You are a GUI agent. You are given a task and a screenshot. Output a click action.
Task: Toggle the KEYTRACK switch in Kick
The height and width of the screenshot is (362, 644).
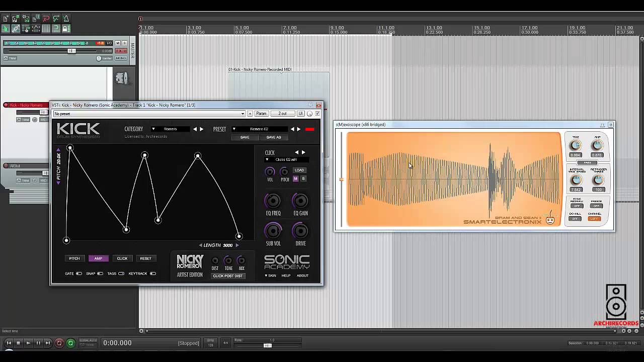pos(153,274)
